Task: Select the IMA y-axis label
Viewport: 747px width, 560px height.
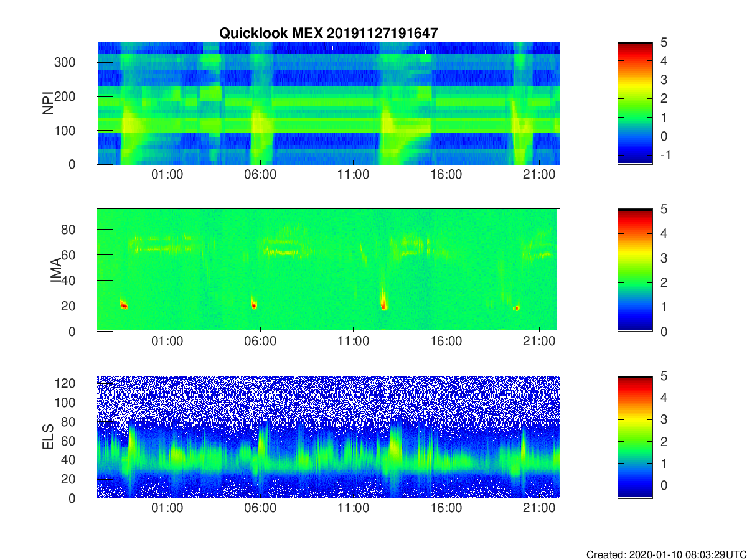Action: pyautogui.click(x=56, y=270)
